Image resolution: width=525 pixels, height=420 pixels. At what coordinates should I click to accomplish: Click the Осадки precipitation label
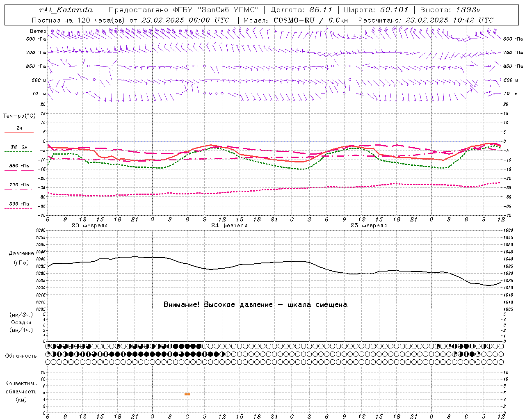(x=21, y=322)
